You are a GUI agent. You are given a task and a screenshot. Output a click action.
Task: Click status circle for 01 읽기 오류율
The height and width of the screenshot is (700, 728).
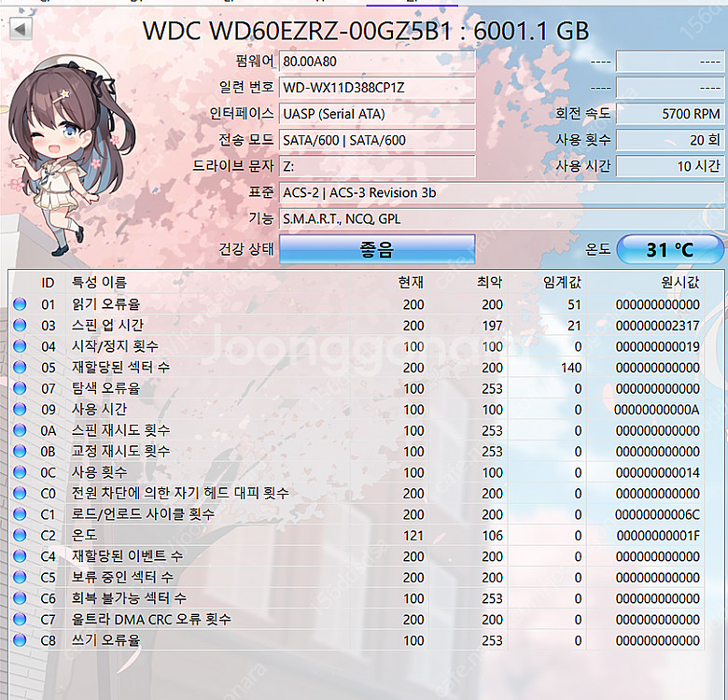coord(20,304)
